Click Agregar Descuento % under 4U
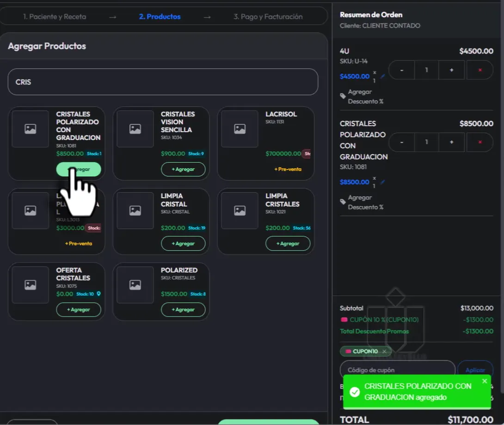 tap(366, 97)
